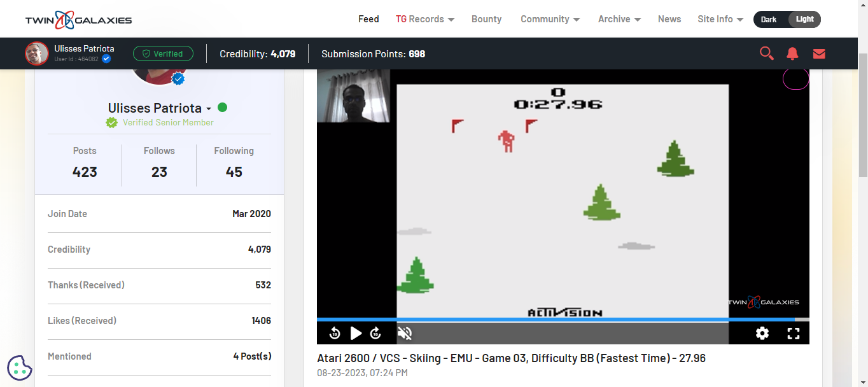
Task: Click the Likes (Received) 1406 value
Action: click(x=261, y=321)
